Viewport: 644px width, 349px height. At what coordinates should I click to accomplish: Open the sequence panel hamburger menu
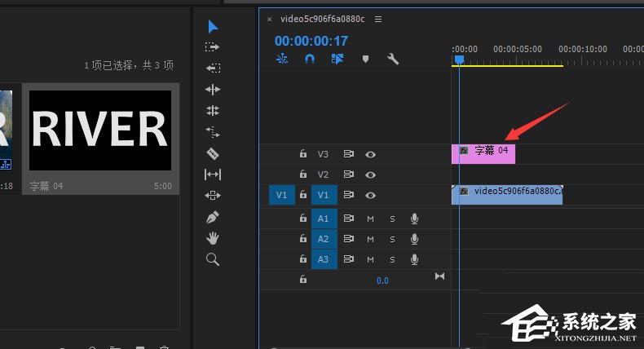(x=377, y=19)
